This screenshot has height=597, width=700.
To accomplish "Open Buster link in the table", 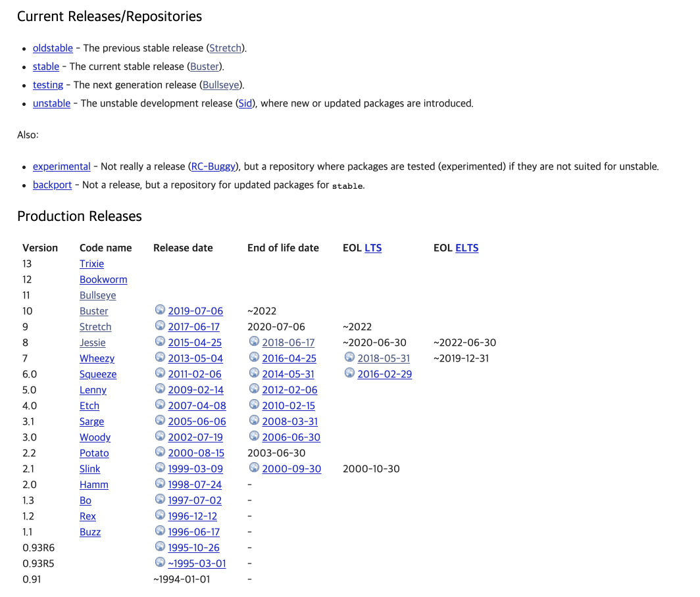I will pos(93,311).
